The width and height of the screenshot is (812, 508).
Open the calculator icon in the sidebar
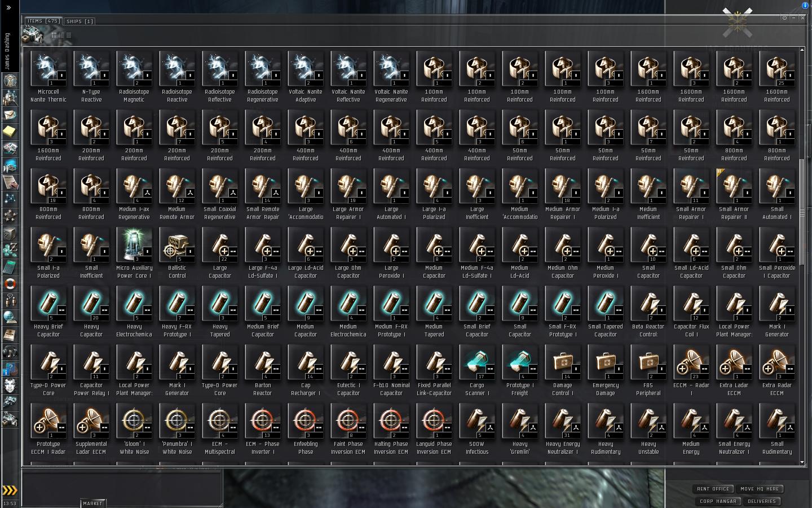(x=10, y=267)
